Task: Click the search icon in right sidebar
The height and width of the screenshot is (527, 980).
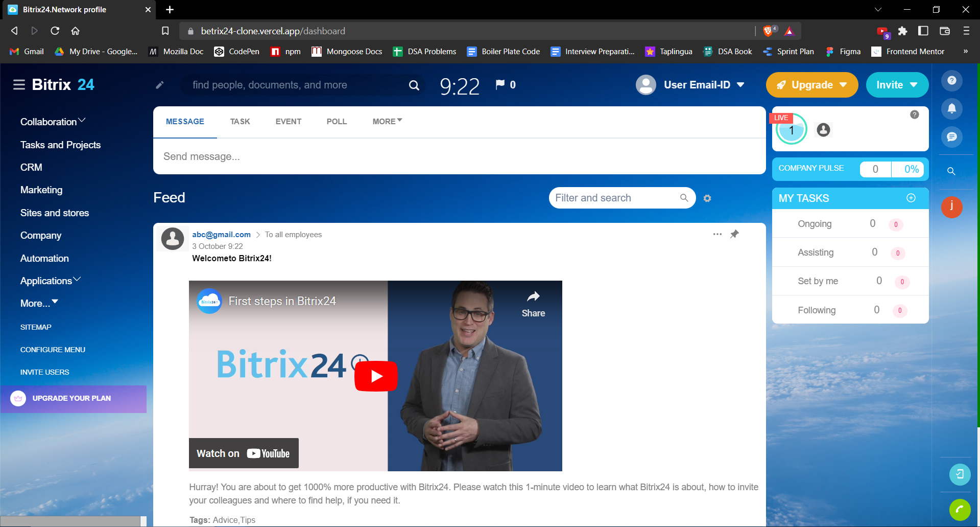Action: [x=951, y=171]
